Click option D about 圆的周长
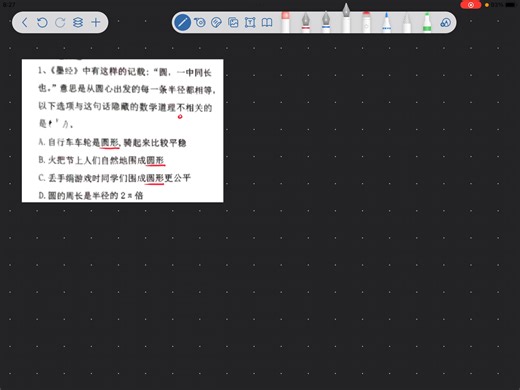Screen dimensions: 520x390 (x=91, y=195)
